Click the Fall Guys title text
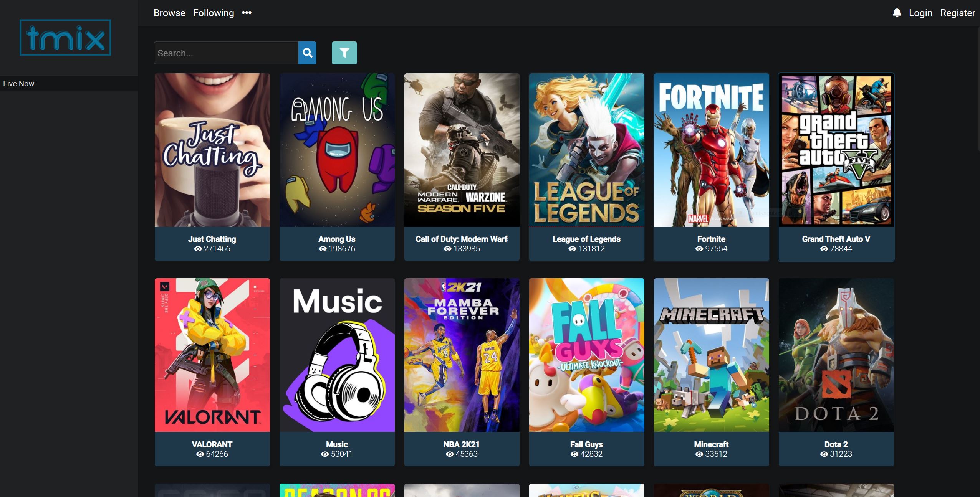 [x=586, y=444]
